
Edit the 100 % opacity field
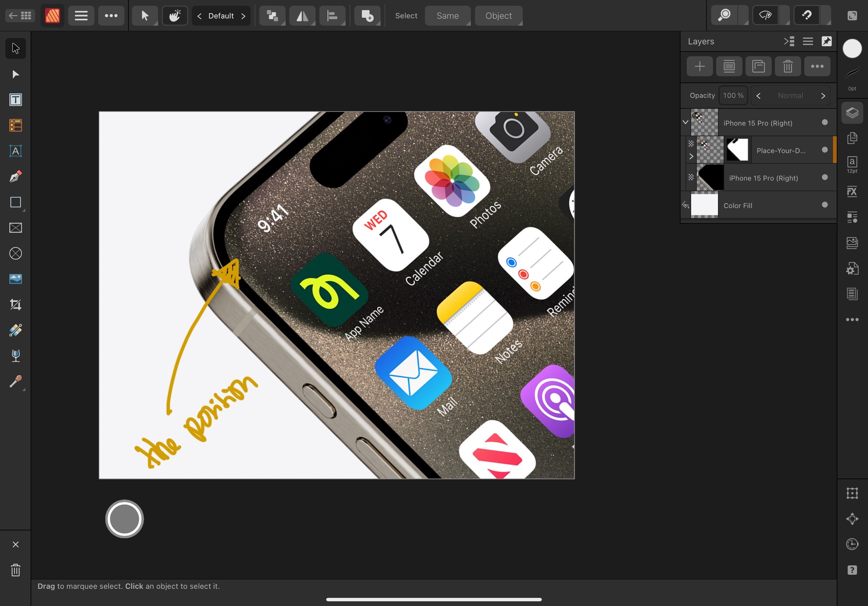[x=733, y=96]
